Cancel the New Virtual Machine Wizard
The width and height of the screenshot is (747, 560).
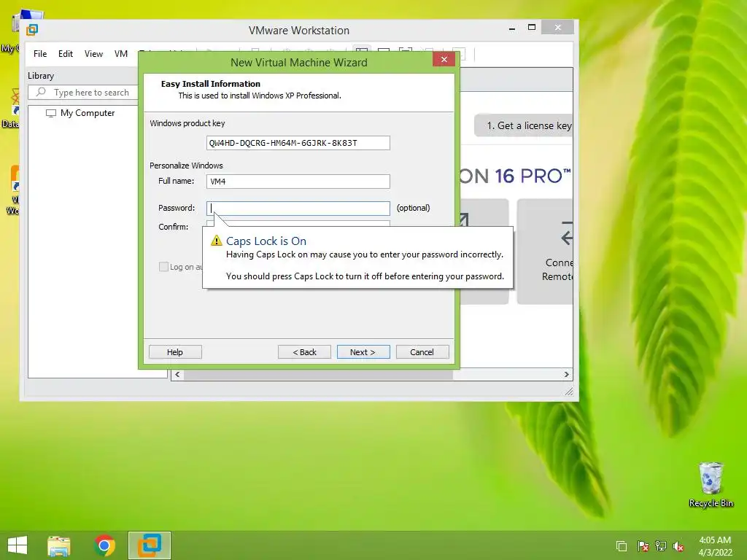coord(422,352)
